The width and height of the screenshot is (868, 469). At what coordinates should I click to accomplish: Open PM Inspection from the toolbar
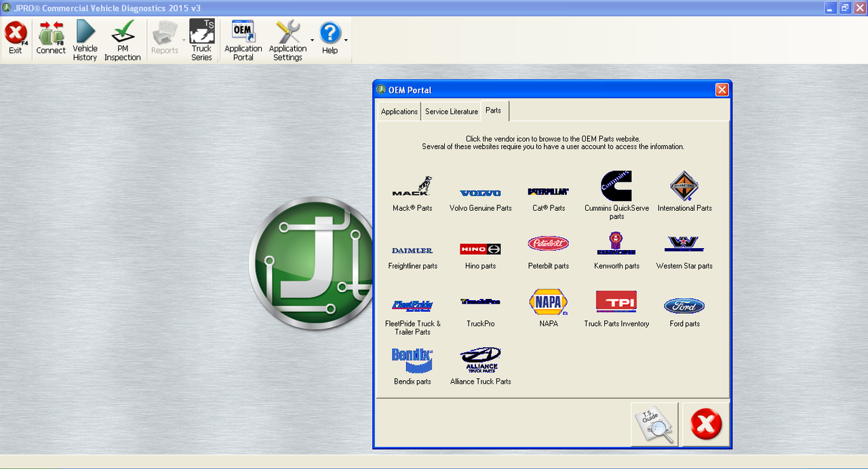[x=123, y=40]
